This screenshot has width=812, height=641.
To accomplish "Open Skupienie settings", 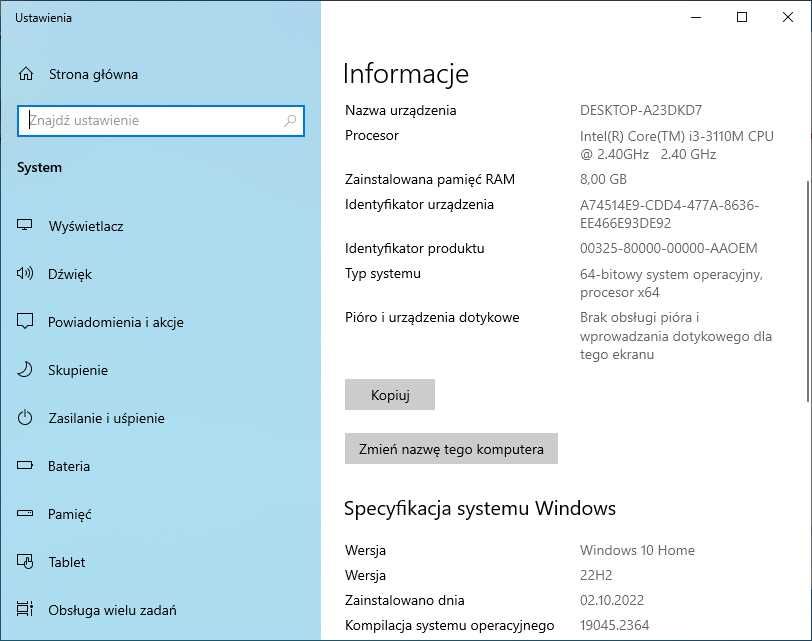I will (78, 370).
